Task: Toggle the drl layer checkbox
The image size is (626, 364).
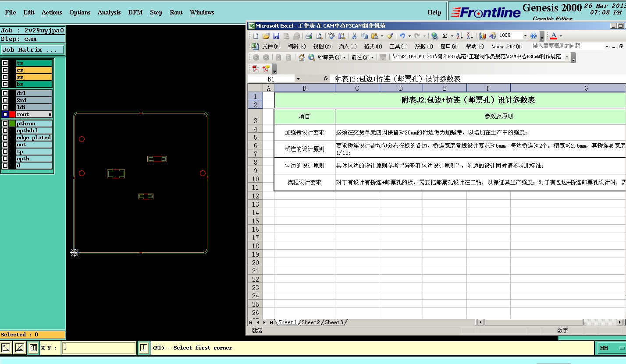Action: 5,93
